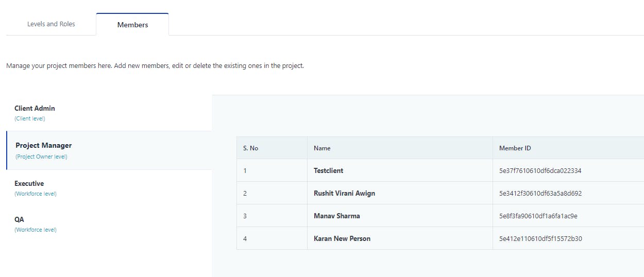Click member ID 5e37f7610610df6dca022334

(x=540, y=170)
